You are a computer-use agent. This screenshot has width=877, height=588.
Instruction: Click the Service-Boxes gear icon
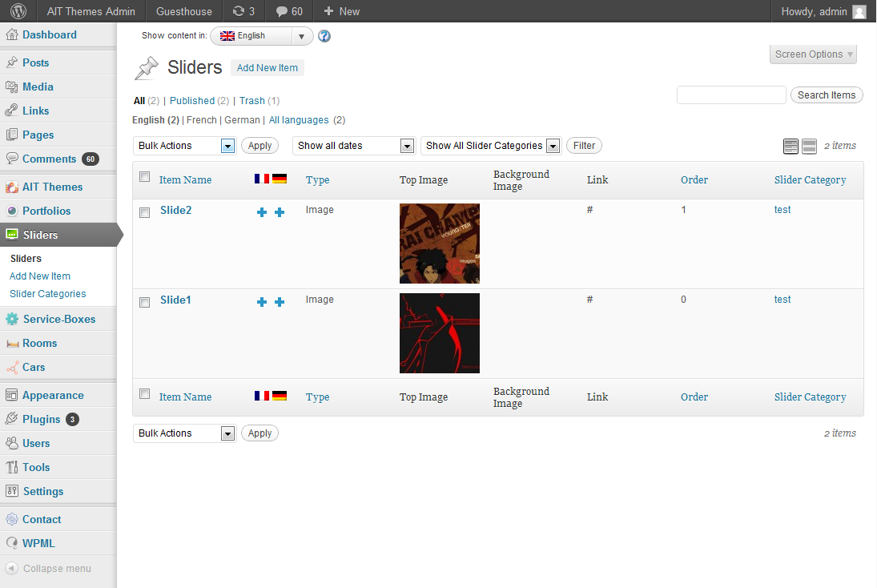pos(12,319)
